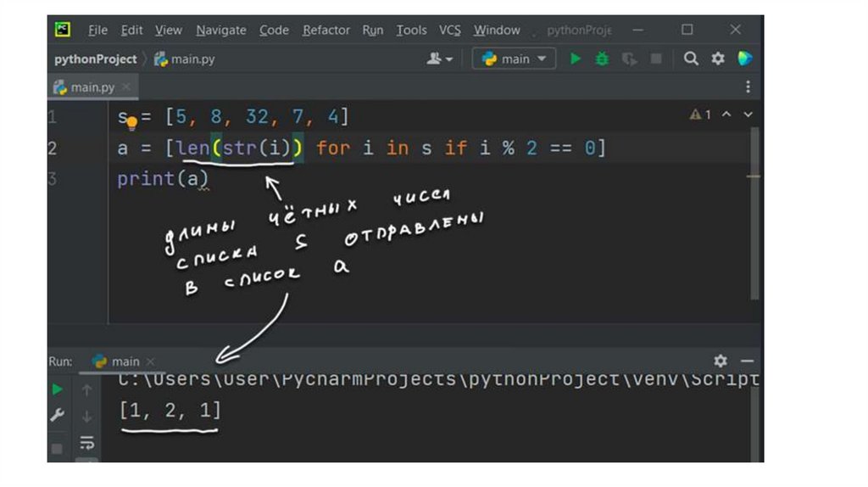Open Run panel settings gear

721,361
